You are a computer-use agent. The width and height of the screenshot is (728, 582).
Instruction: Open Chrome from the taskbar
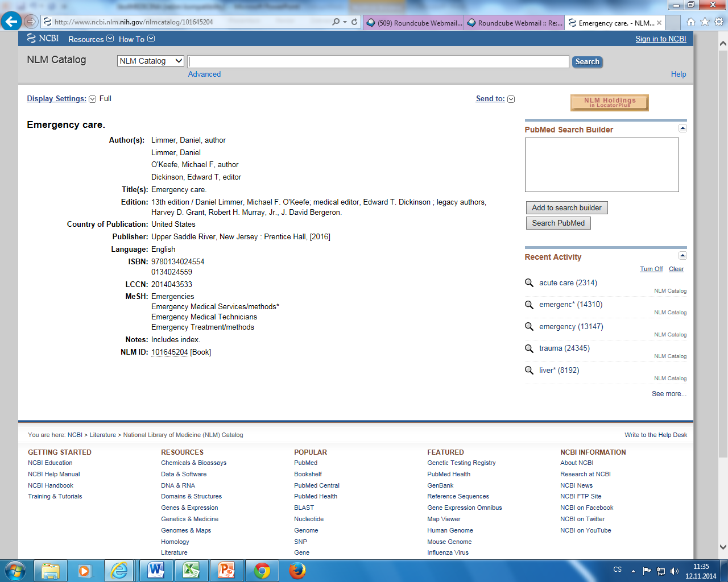(262, 571)
